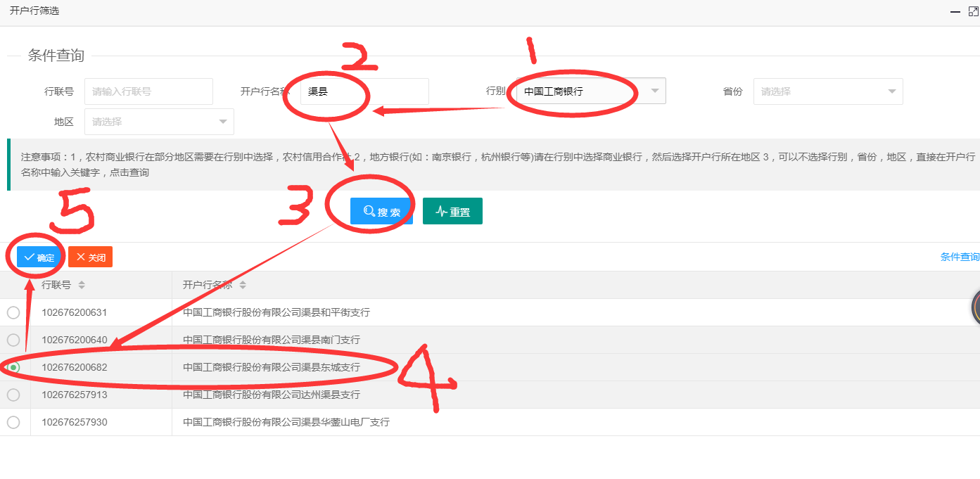Image resolution: width=980 pixels, height=479 pixels.
Task: Choose radio for 渠县华蓥山电厂支行 row
Action: point(13,422)
